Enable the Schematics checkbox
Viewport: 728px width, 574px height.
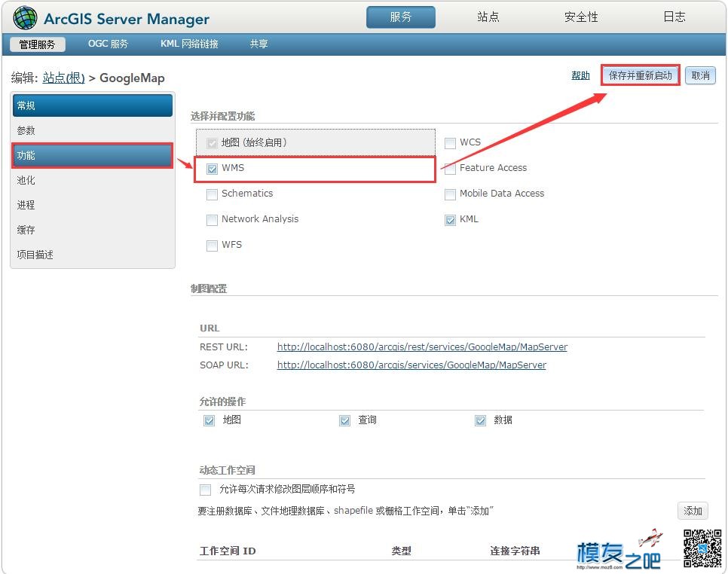(213, 194)
